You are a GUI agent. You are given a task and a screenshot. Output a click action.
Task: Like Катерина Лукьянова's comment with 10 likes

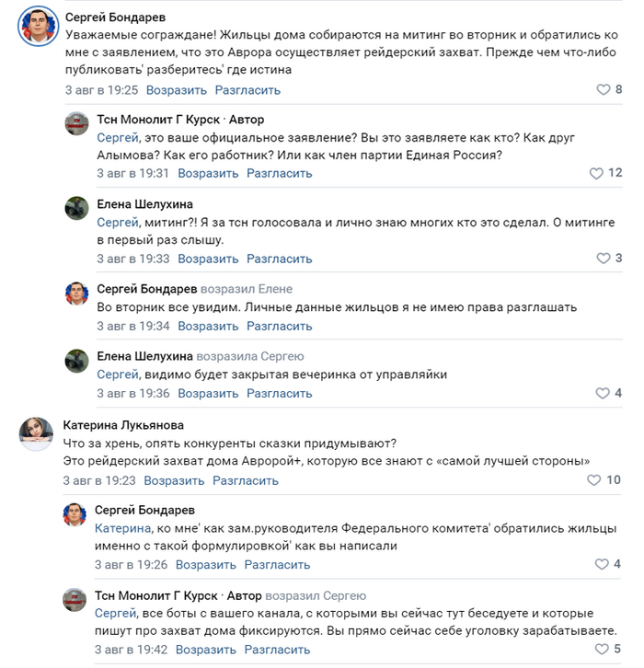pyautogui.click(x=594, y=479)
